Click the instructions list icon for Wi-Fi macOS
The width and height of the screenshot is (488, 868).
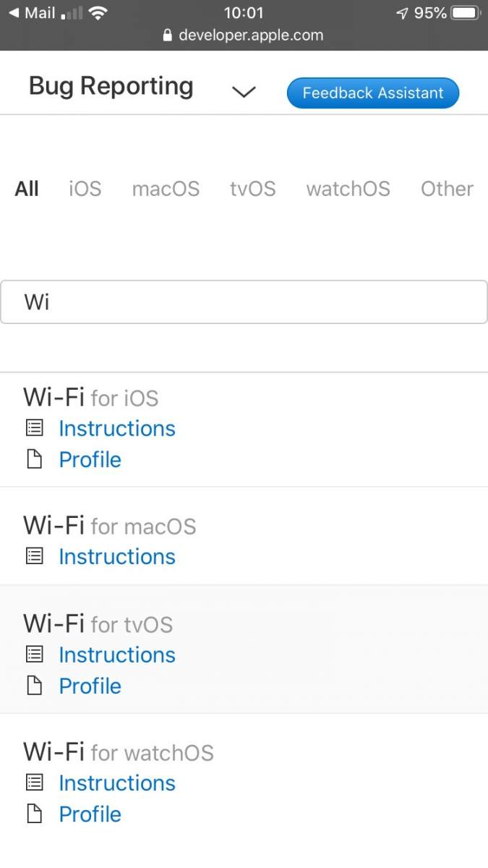point(35,556)
